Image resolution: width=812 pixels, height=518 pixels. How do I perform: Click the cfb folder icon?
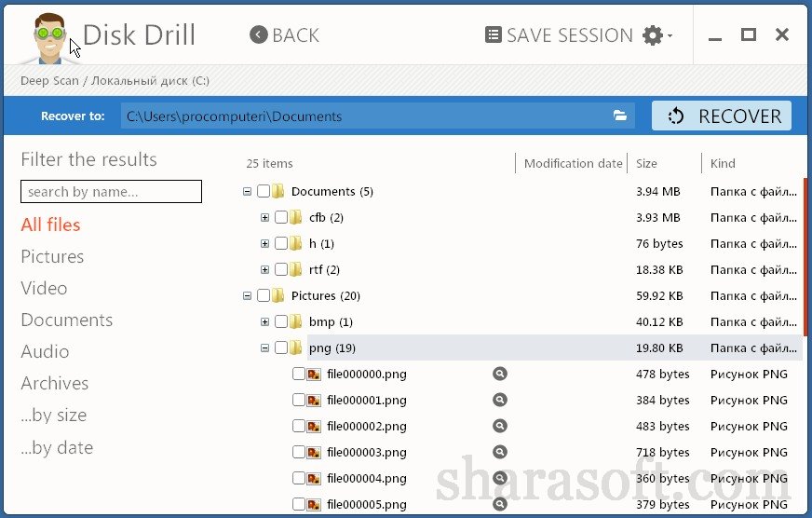[296, 217]
